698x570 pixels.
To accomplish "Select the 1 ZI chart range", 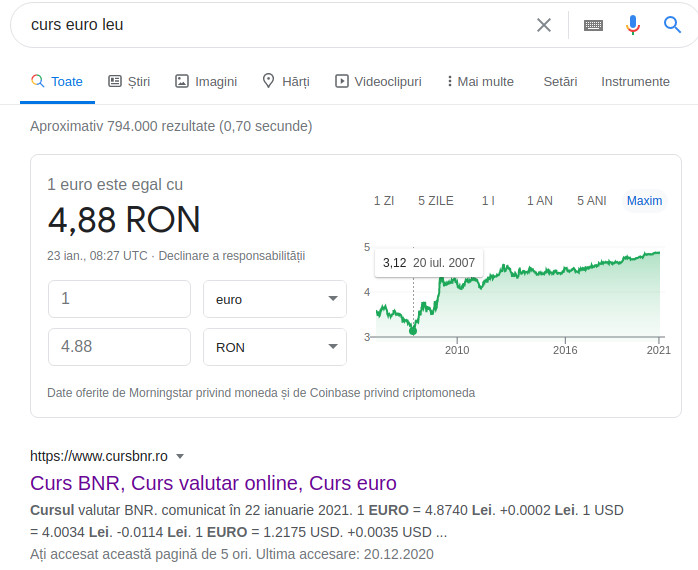I will pos(384,201).
